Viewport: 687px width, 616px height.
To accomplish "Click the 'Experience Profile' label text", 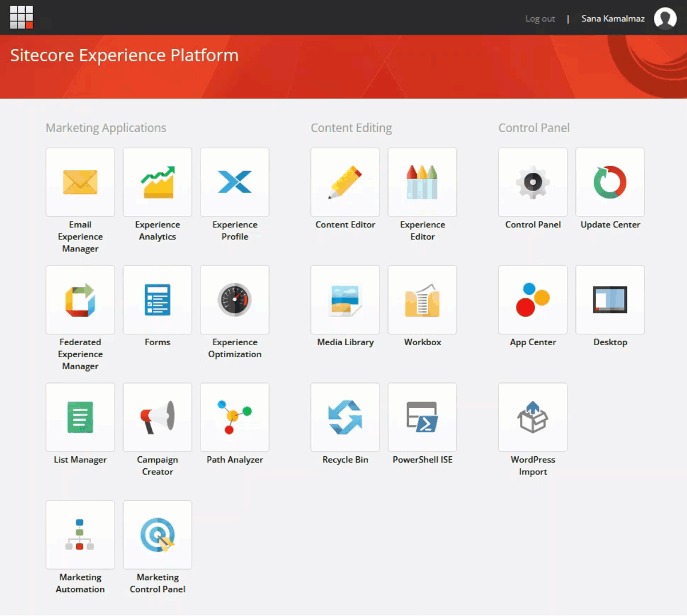I will point(235,231).
